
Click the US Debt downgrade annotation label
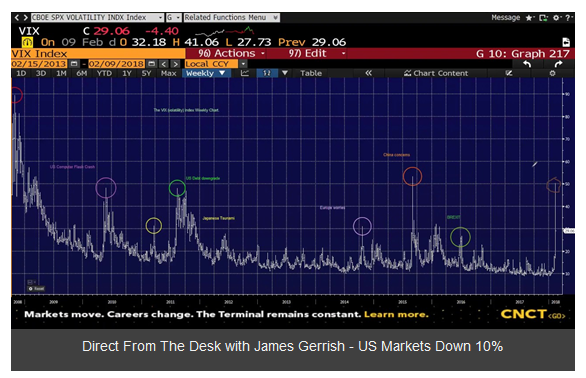click(x=203, y=178)
